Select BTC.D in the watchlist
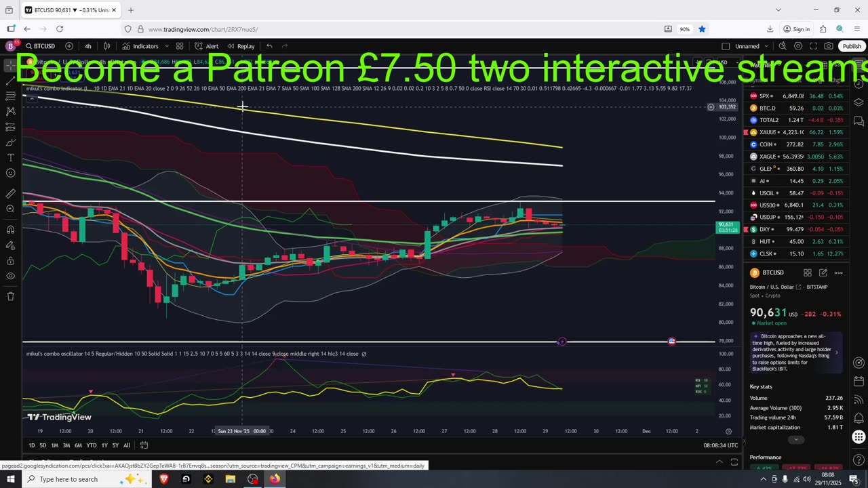The image size is (868, 488). coord(796,108)
